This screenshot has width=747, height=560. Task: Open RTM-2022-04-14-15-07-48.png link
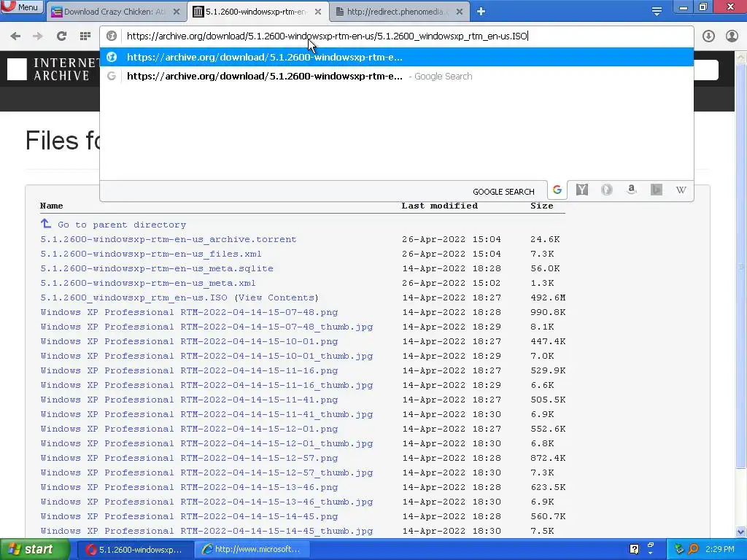click(189, 312)
